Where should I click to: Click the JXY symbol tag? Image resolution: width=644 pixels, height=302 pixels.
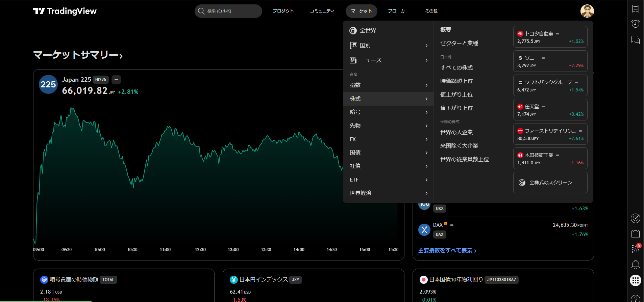[296, 280]
